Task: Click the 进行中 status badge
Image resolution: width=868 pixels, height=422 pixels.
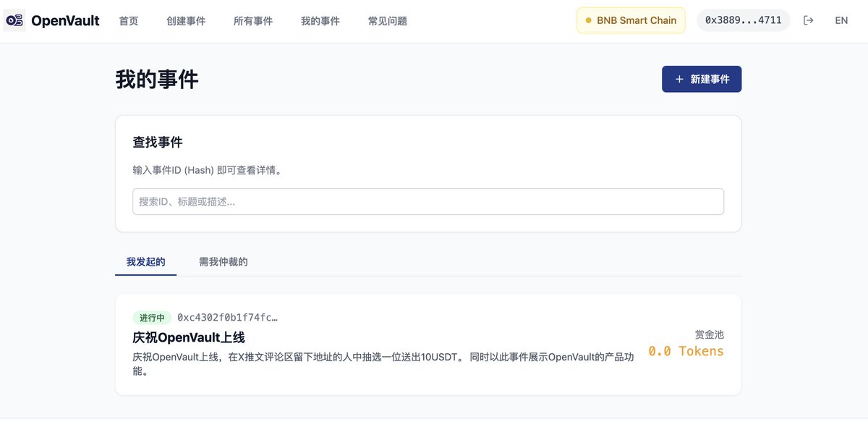Action: (152, 317)
